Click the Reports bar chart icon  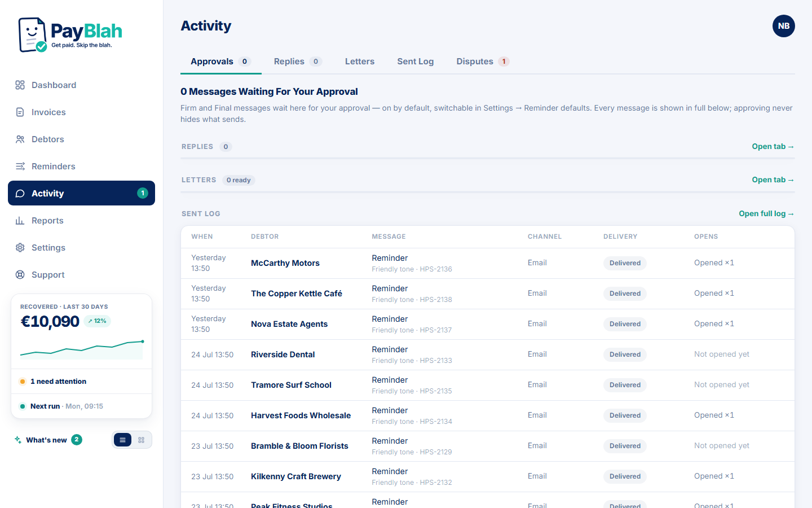click(20, 221)
